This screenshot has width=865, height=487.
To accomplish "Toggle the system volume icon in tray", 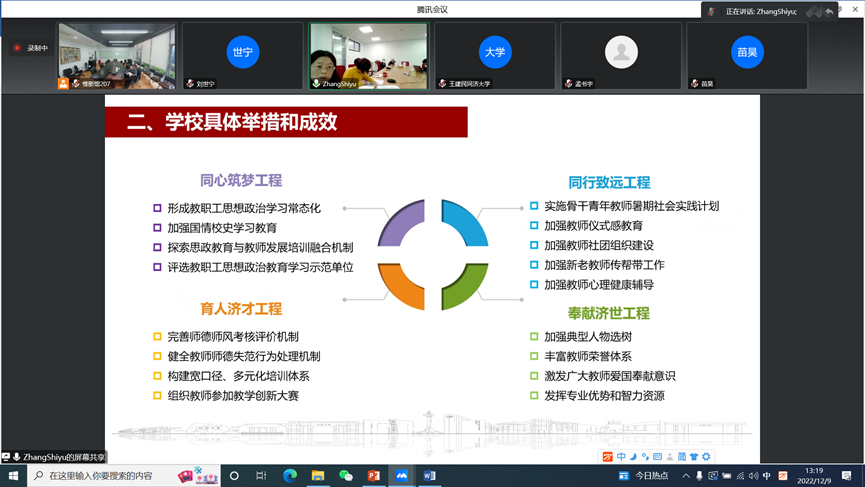I will click(x=754, y=476).
